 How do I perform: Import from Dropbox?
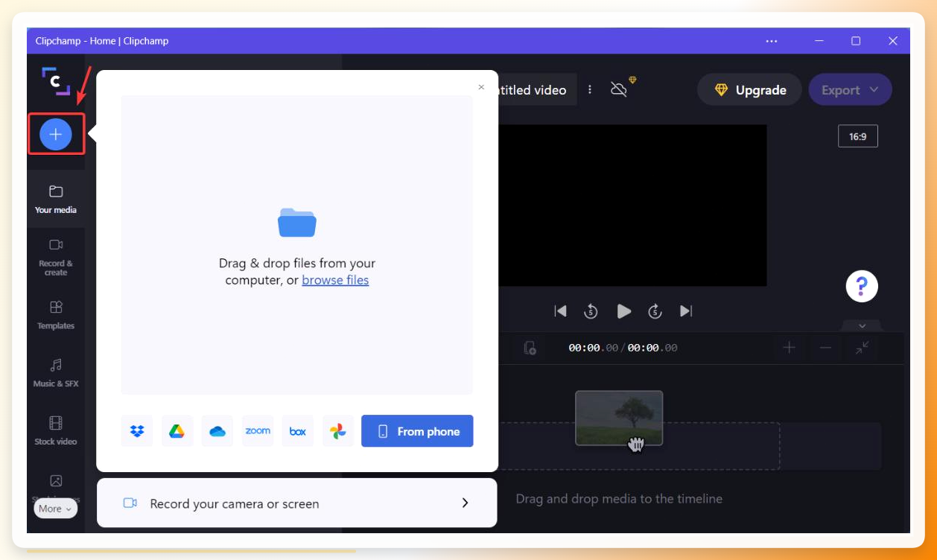click(137, 431)
